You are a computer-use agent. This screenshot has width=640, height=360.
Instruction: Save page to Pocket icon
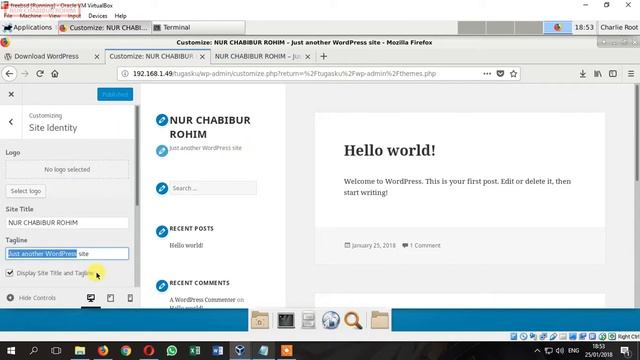tap(500, 74)
